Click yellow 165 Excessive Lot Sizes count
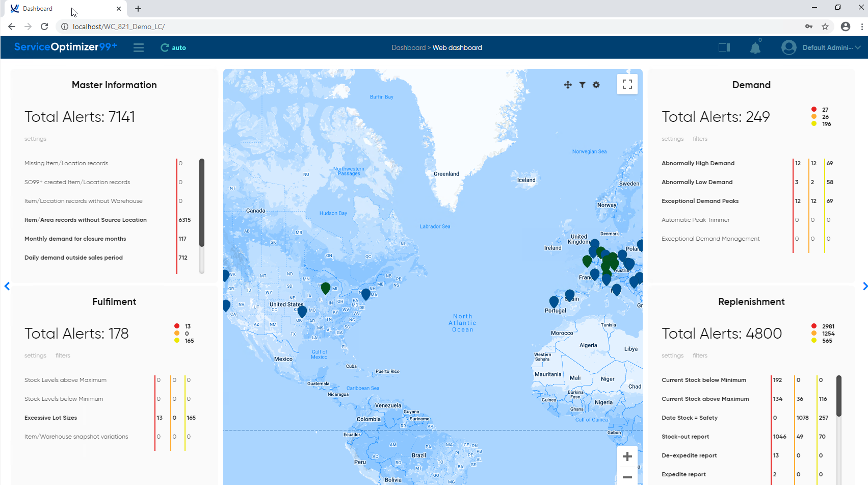Screen dimensions: 868x485 191,418
